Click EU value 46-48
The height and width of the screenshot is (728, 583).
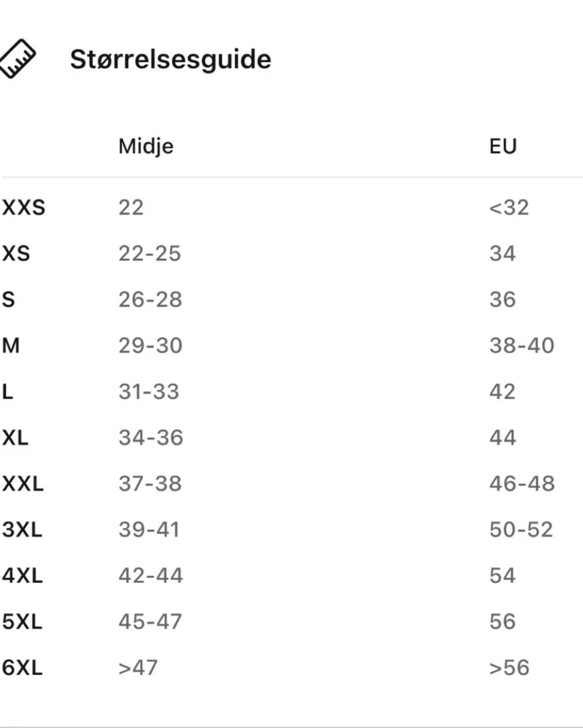(x=522, y=484)
